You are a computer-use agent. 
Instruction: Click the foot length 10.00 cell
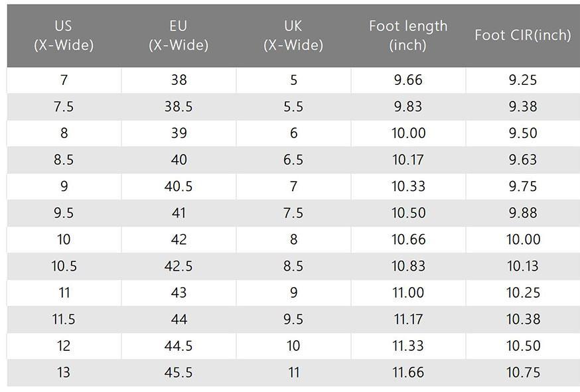408,133
